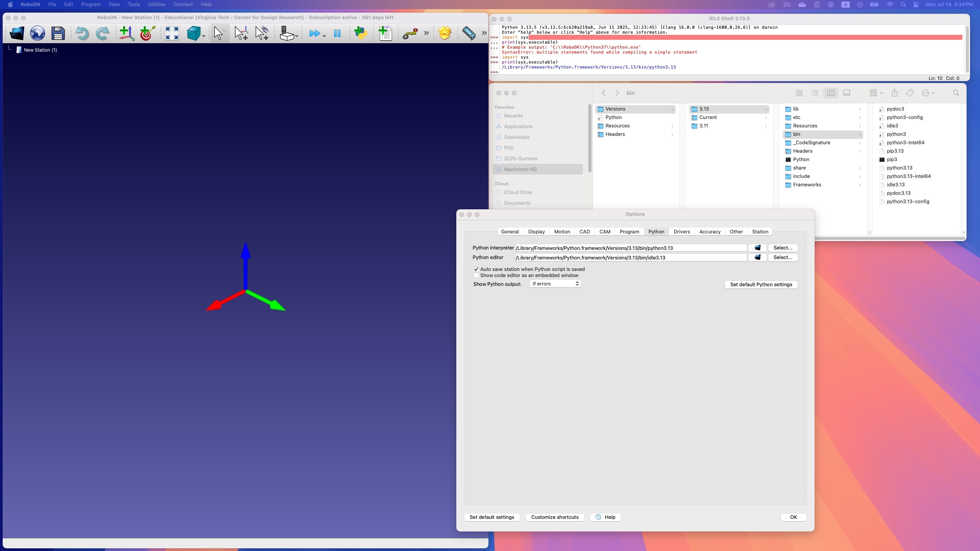Click the Add Python program icon
This screenshot has width=980, height=551.
tap(360, 34)
